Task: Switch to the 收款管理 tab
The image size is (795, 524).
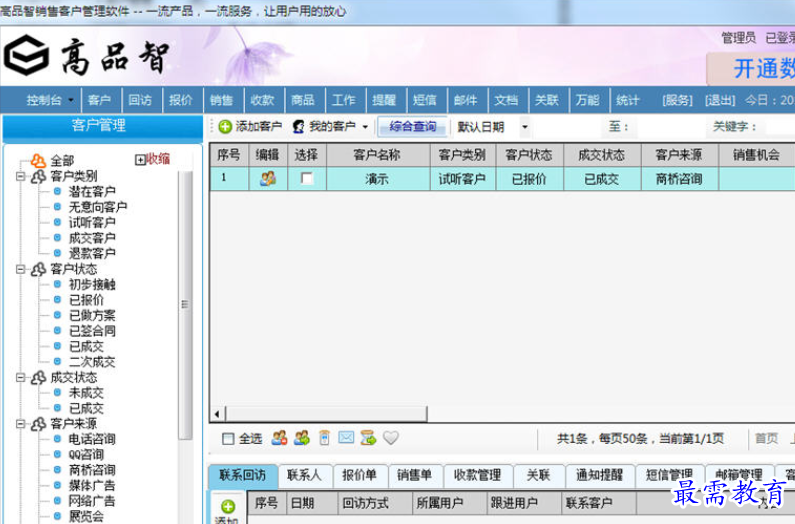Action: (x=478, y=475)
